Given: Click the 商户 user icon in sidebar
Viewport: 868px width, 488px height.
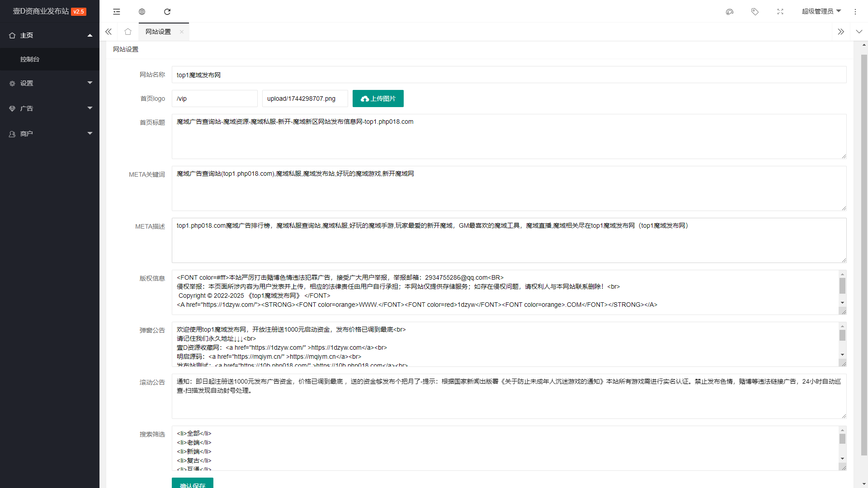Looking at the screenshot, I should [12, 133].
